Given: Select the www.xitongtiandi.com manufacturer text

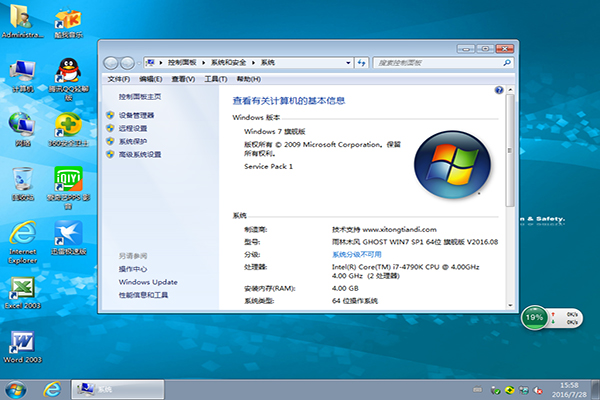Looking at the screenshot, I should [x=399, y=230].
